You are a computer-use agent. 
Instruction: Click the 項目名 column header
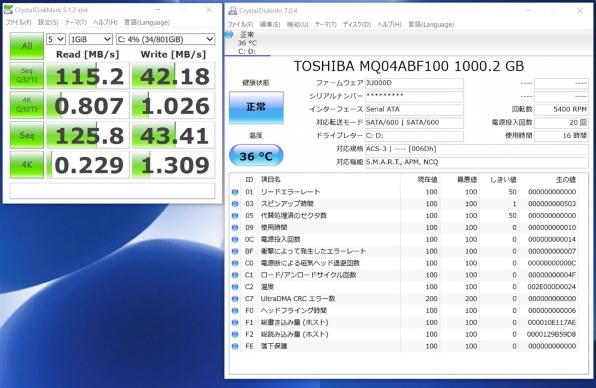coord(271,180)
